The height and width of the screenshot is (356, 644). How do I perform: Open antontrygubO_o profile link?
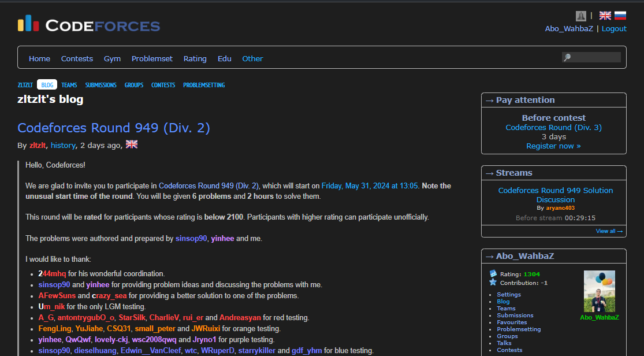pos(86,318)
